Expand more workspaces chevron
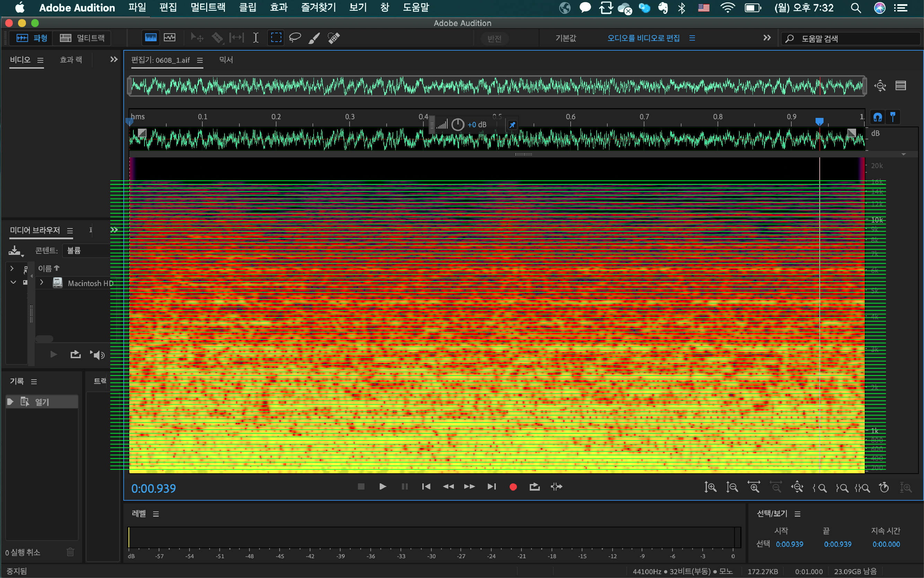The height and width of the screenshot is (578, 924). (x=767, y=38)
